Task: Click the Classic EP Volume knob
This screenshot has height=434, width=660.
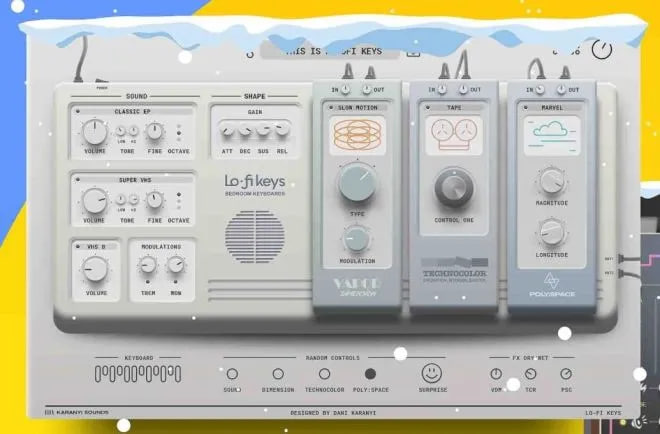Action: (x=95, y=132)
